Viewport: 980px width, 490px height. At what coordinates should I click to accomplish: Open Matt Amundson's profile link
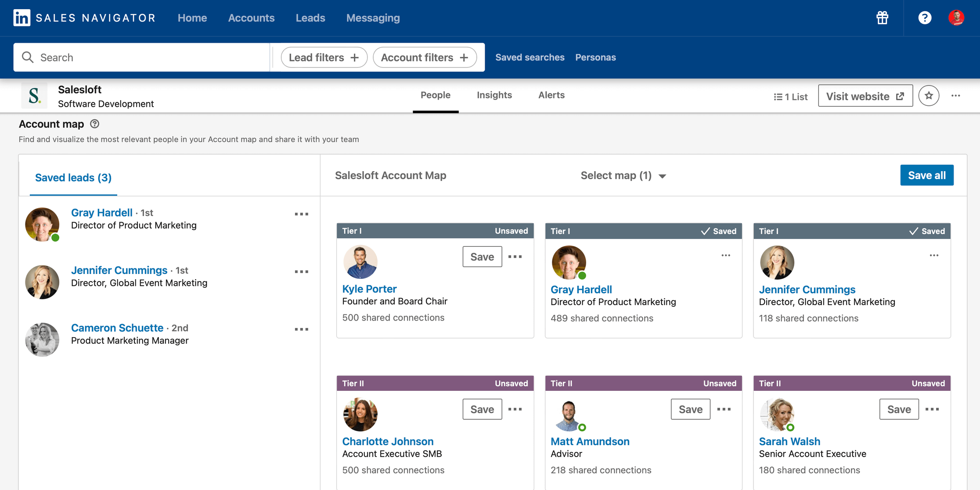click(590, 441)
